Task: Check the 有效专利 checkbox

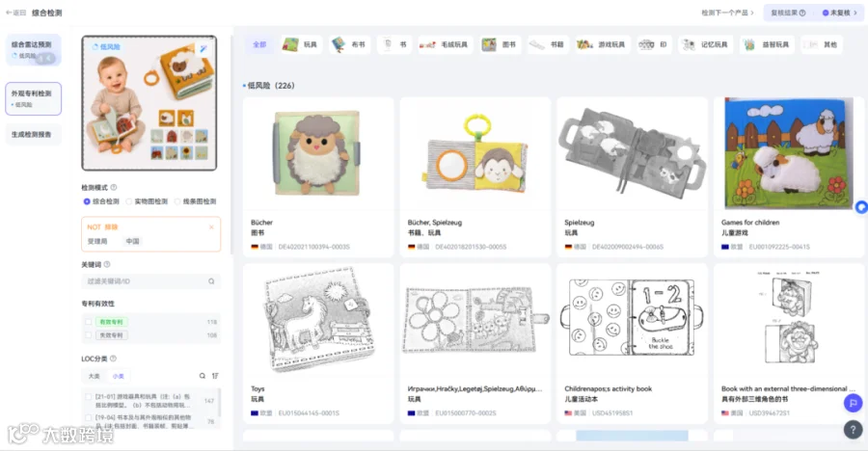Action: coord(89,322)
